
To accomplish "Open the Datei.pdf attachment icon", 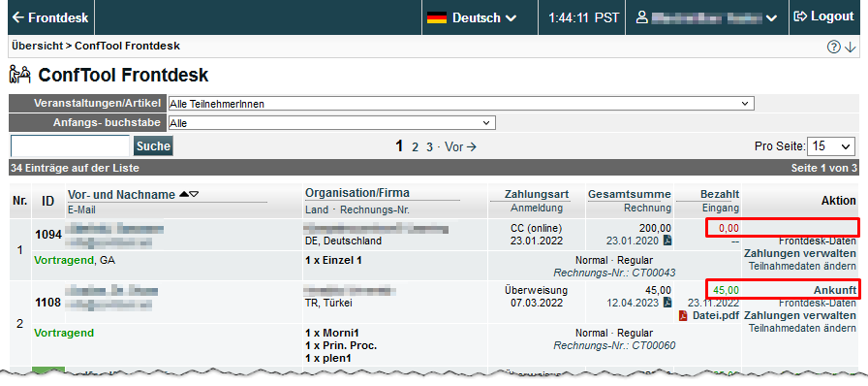I will 683,315.
